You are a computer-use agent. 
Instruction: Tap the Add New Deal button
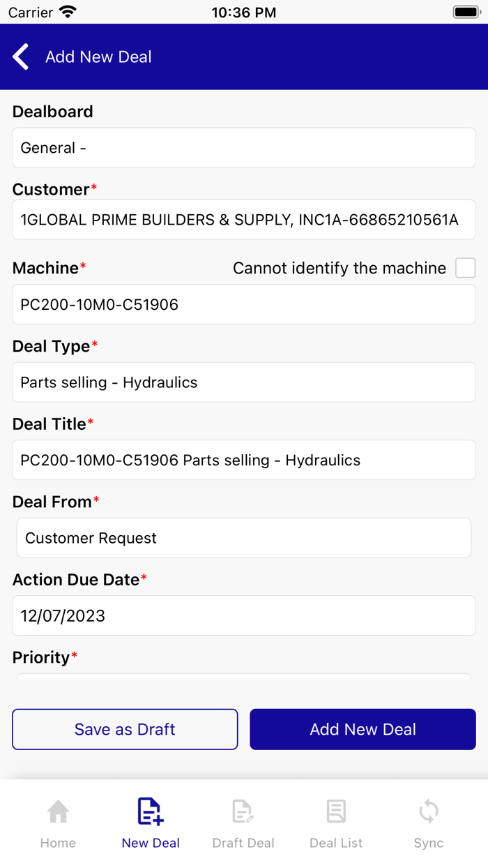[x=363, y=729]
